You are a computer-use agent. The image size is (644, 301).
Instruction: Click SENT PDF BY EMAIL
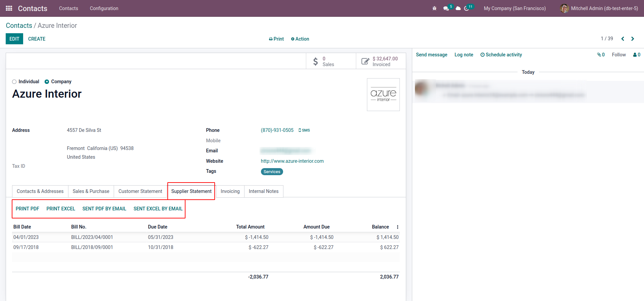coord(104,209)
